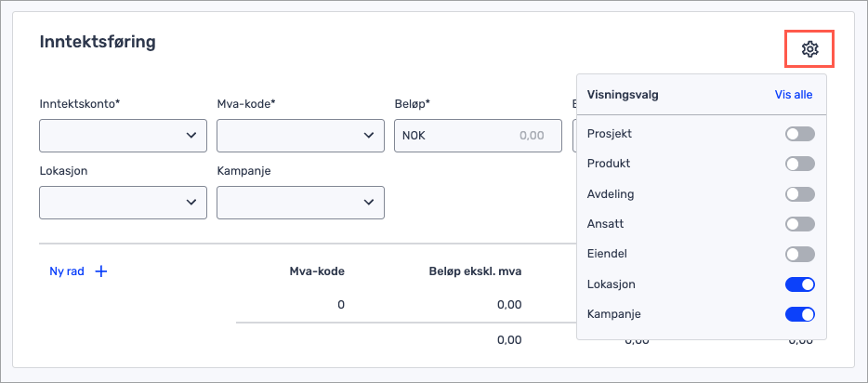The image size is (868, 383).
Task: Click the plus icon beside Ny rad
Action: pos(102,271)
